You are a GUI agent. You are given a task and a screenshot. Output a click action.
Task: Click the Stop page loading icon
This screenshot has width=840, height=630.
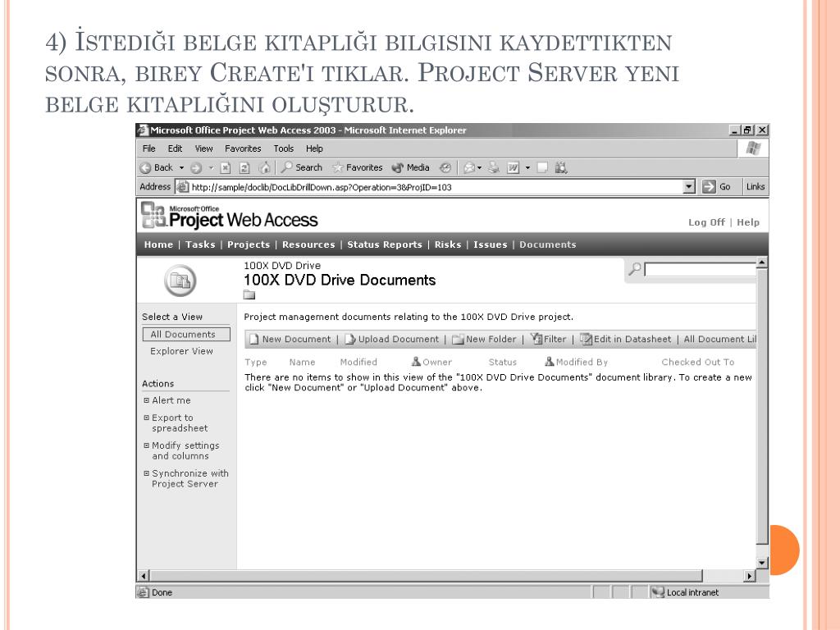tap(226, 168)
